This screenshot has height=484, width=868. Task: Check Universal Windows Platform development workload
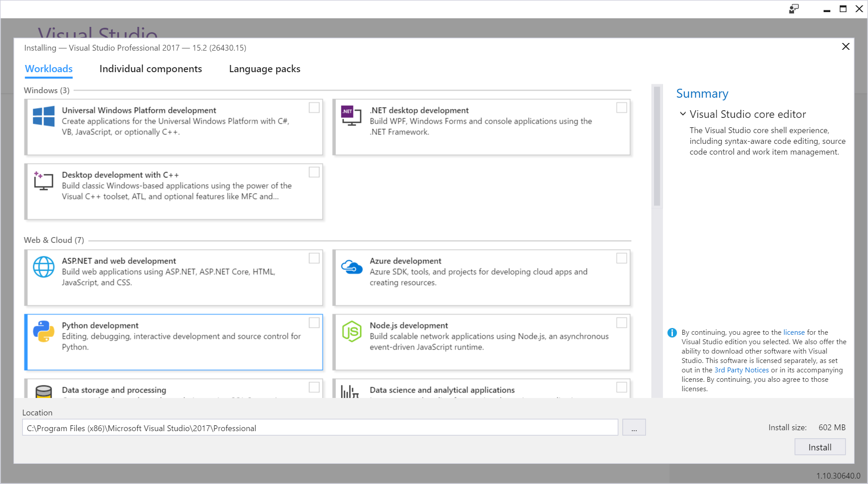click(x=314, y=108)
